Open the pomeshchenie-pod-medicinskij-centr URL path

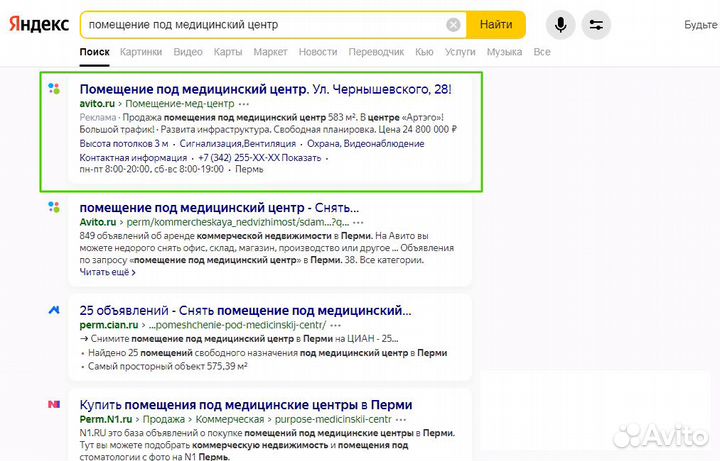point(237,325)
